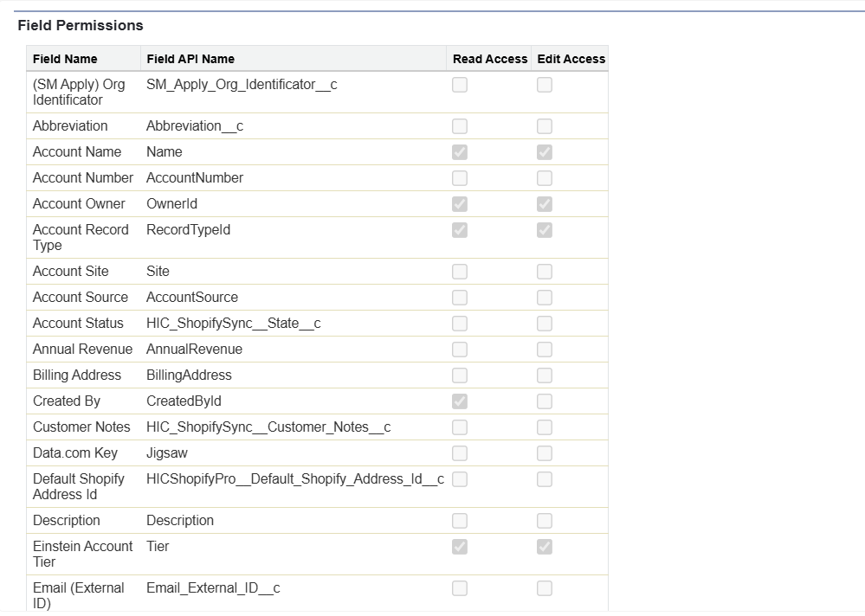Check Read Access for Account Number
The image size is (865, 616).
(460, 178)
